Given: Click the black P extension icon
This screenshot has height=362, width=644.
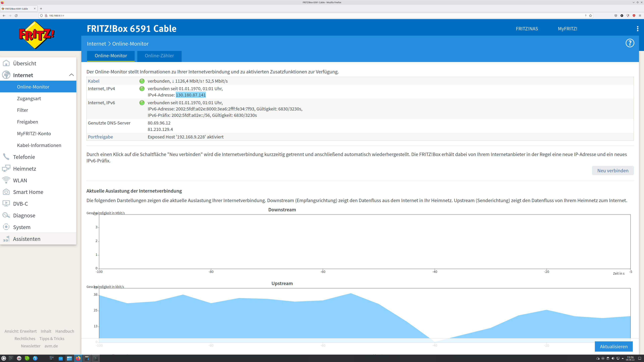Looking at the screenshot, I should coord(622,15).
